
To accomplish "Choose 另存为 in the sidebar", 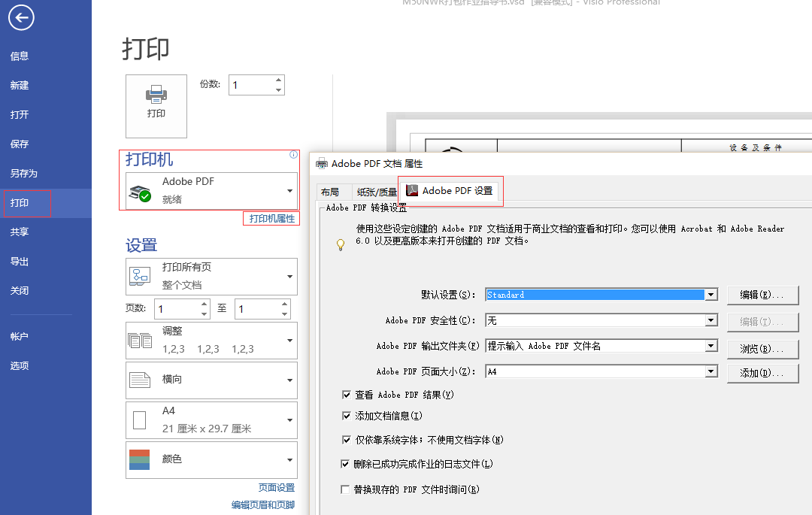I will pyautogui.click(x=24, y=174).
